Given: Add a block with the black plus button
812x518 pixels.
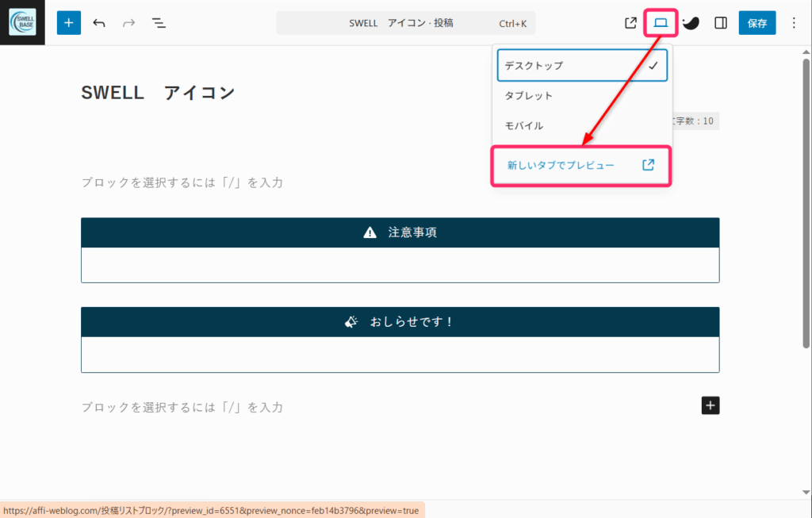Looking at the screenshot, I should point(710,405).
